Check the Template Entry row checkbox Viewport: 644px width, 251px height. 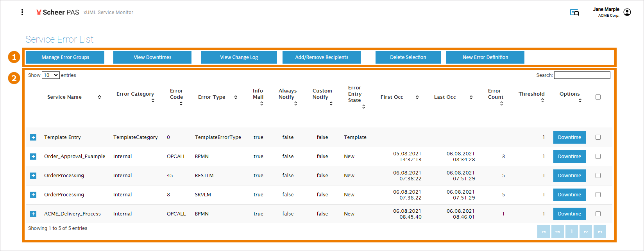click(598, 137)
